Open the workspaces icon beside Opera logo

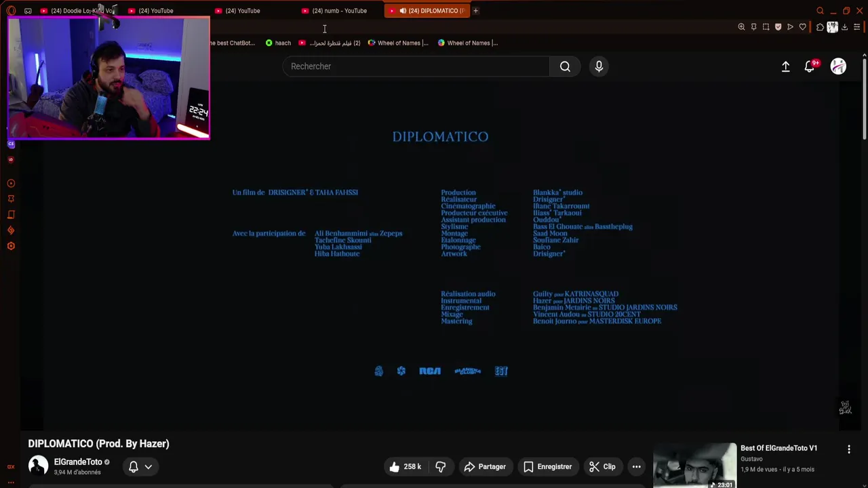tap(28, 11)
